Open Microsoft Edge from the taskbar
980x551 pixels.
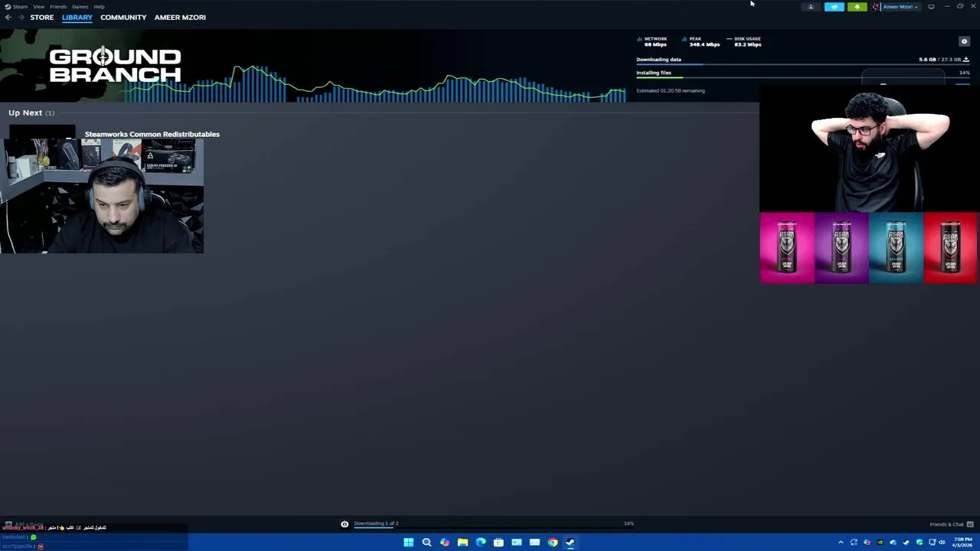click(481, 543)
